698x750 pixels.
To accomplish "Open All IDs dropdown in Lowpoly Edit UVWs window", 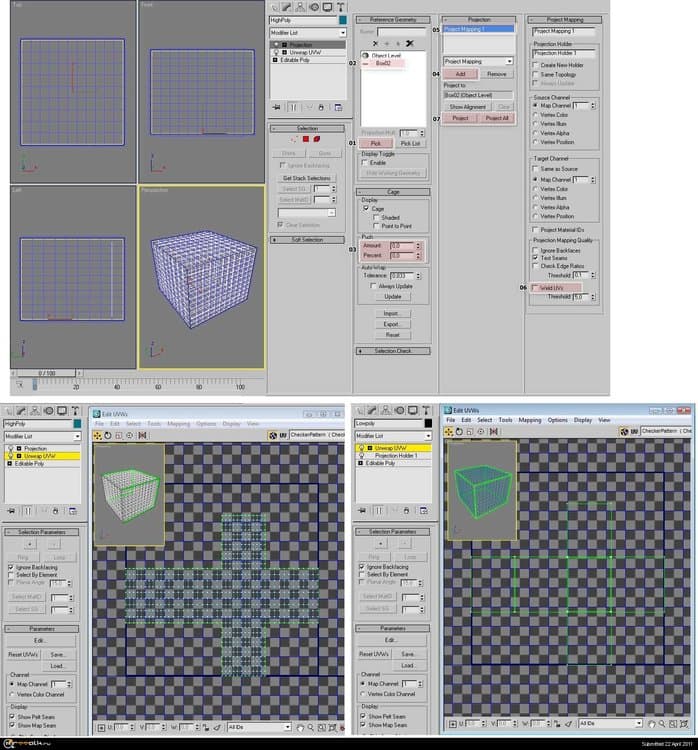I will pos(609,724).
